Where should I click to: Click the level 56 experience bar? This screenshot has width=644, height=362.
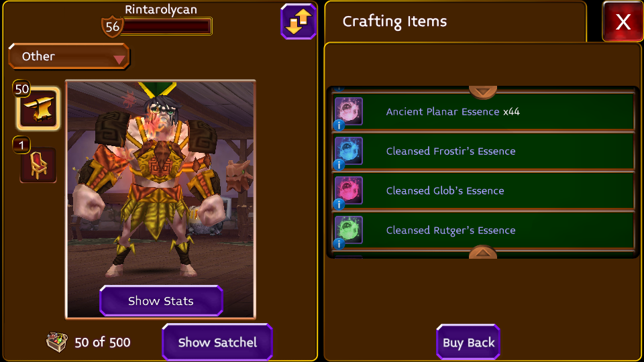click(166, 26)
